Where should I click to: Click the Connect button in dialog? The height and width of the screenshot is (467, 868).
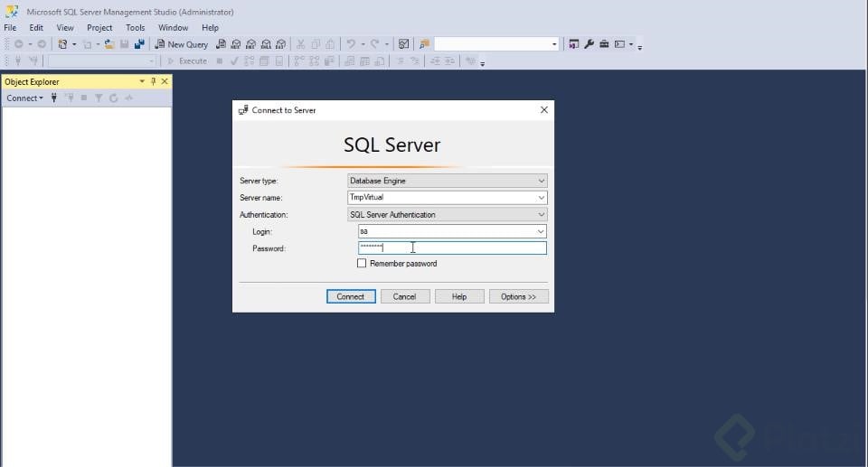pos(351,296)
